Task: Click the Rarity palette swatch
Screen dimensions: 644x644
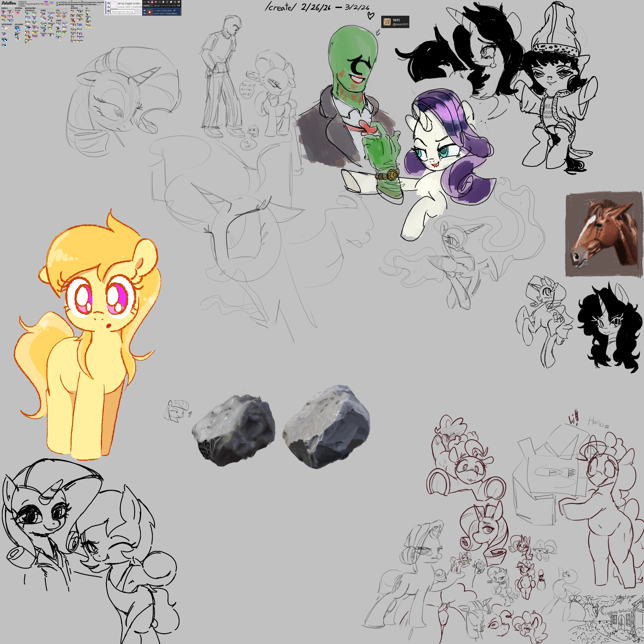Action: pyautogui.click(x=10, y=21)
